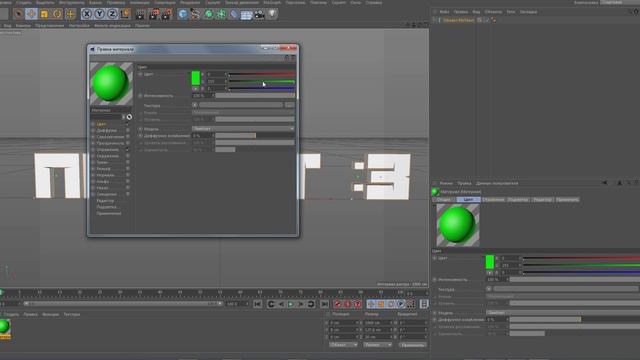Go to end of animation
Viewport: 640px width, 360px height.
point(324,304)
